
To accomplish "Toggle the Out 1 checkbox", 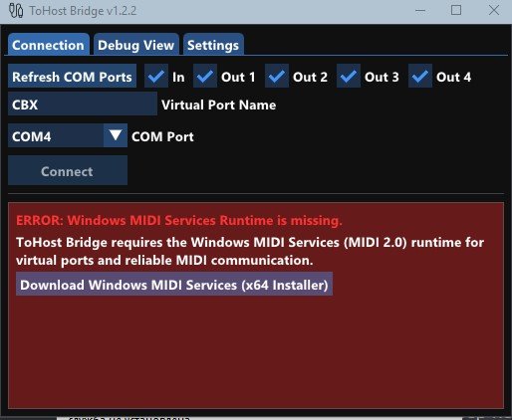I will tap(205, 77).
